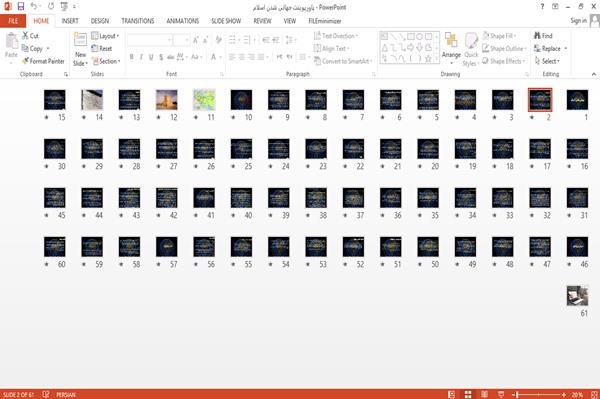Viewport: 600px width, 399px height.
Task: Open the Align Text dropdown
Action: 331,49
